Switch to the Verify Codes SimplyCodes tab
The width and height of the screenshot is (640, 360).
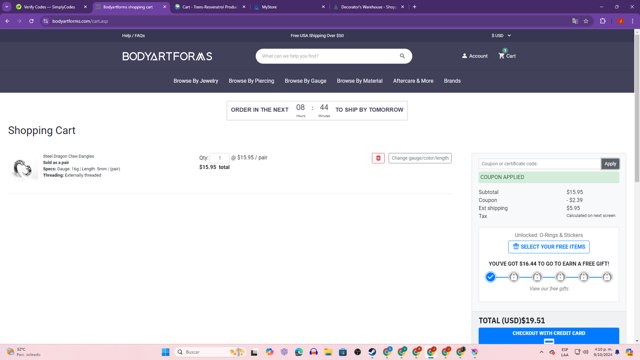point(49,7)
